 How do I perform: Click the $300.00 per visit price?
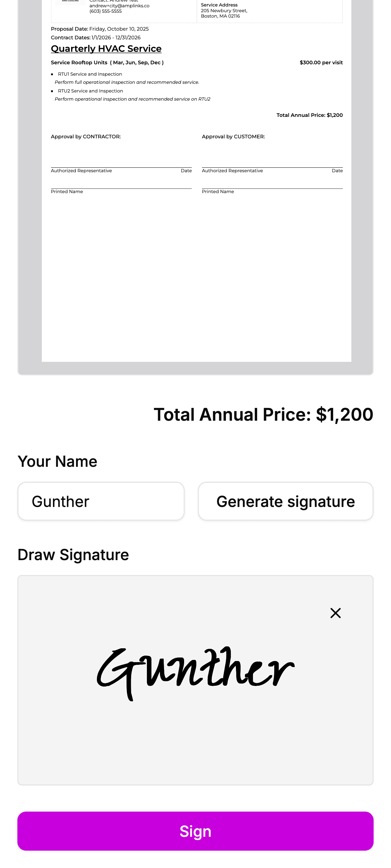(321, 63)
